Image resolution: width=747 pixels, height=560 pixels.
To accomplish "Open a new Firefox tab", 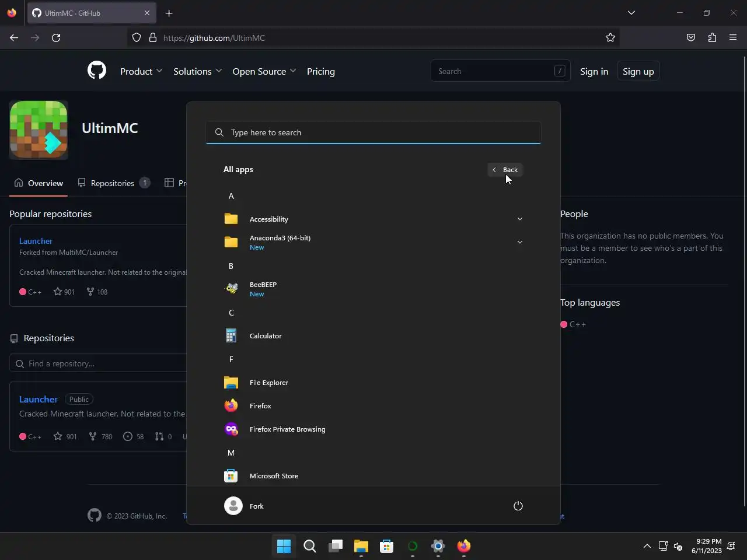I will pos(169,13).
